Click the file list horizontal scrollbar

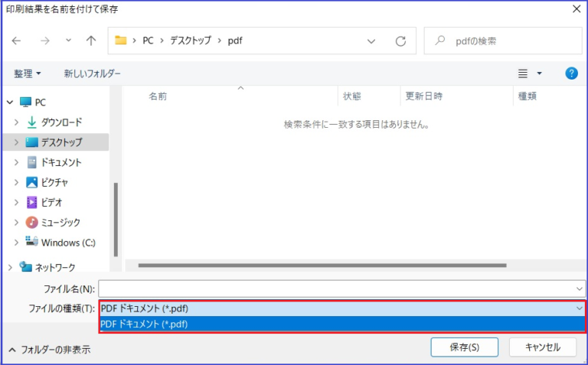pos(322,266)
